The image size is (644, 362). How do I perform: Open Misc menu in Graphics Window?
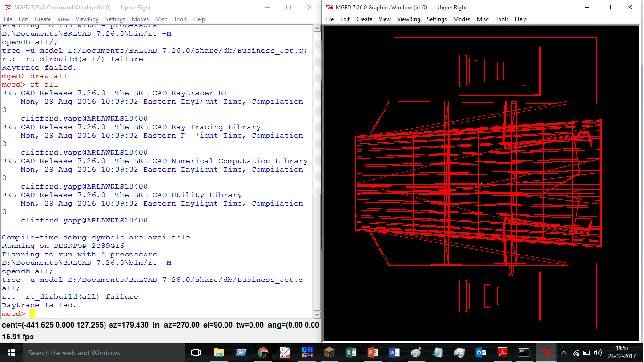[x=483, y=19]
